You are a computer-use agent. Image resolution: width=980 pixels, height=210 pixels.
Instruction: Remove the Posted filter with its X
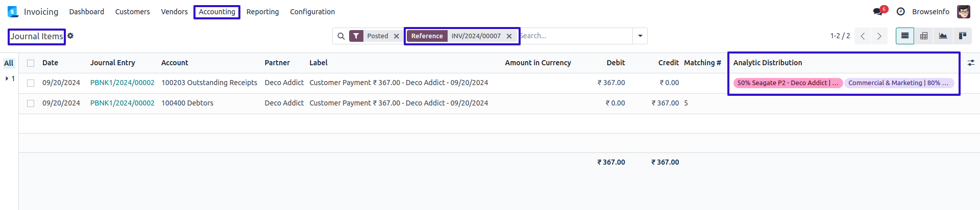397,36
